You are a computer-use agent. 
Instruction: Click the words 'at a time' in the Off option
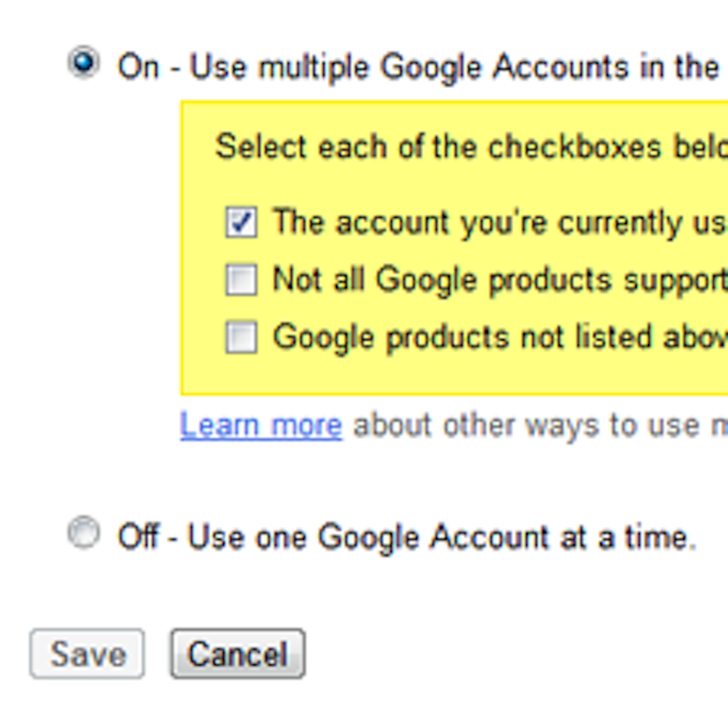tap(628, 537)
